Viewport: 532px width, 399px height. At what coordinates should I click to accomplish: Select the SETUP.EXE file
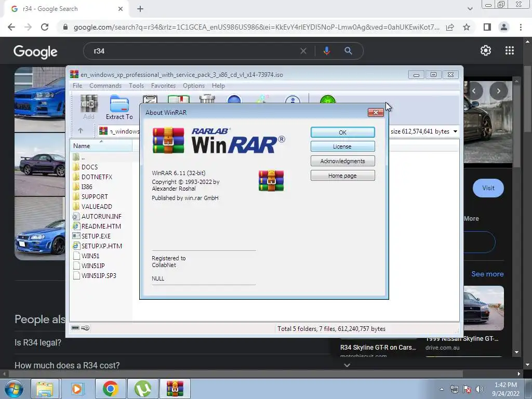96,236
